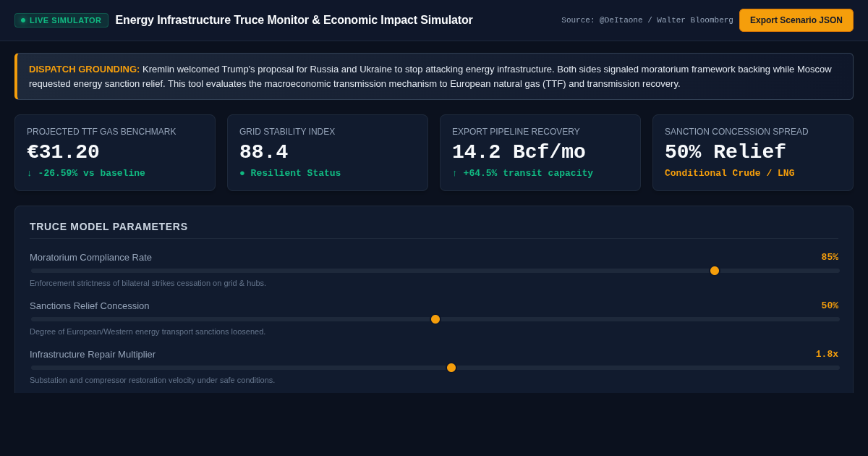Click the Energy Infrastructure Truce Monitor page title
Screen dimensions: 868x456
[x=294, y=20]
